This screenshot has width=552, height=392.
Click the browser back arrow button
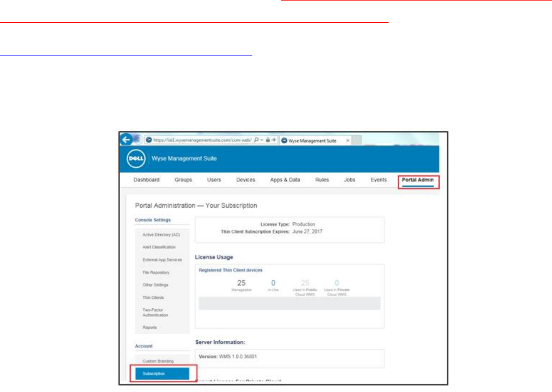(x=126, y=140)
